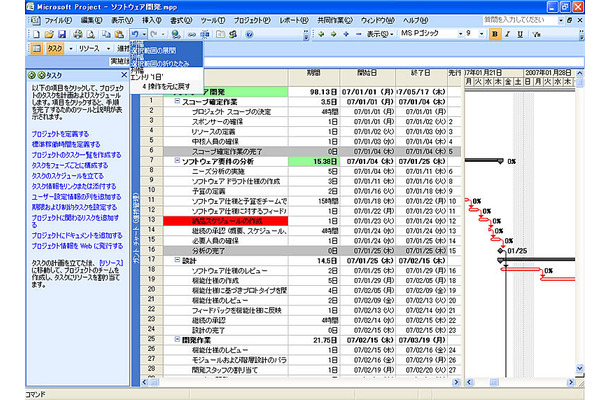Collapse the 設計 summary task
Image resolution: width=610 pixels, height=400 pixels.
click(x=177, y=260)
